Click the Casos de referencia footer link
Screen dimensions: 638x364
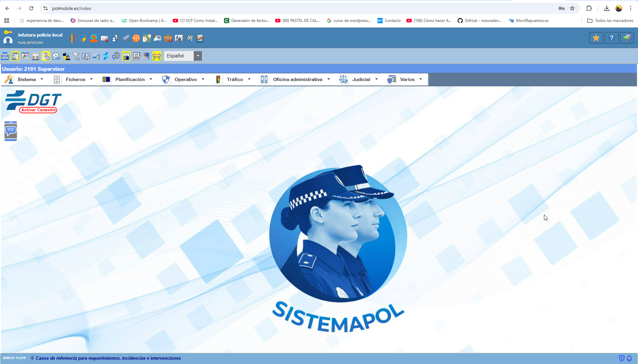[108, 358]
